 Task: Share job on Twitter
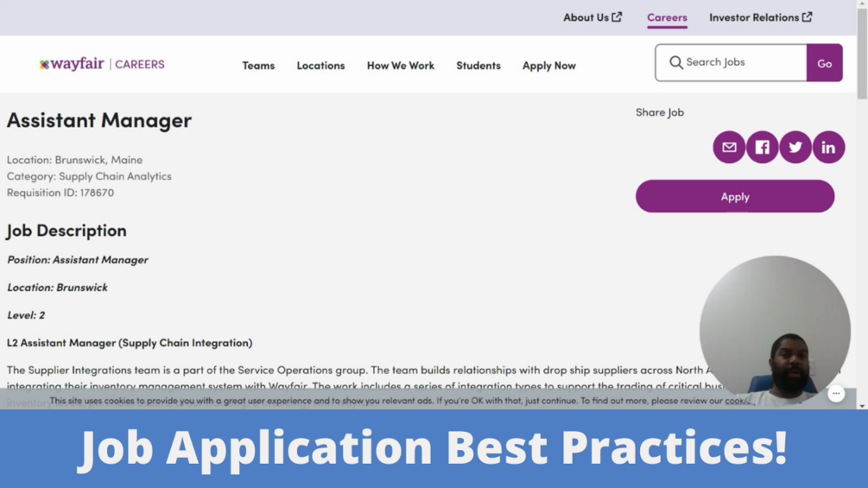pyautogui.click(x=795, y=147)
